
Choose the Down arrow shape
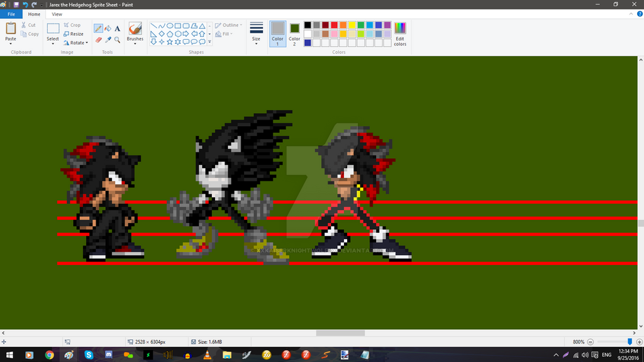pos(153,42)
